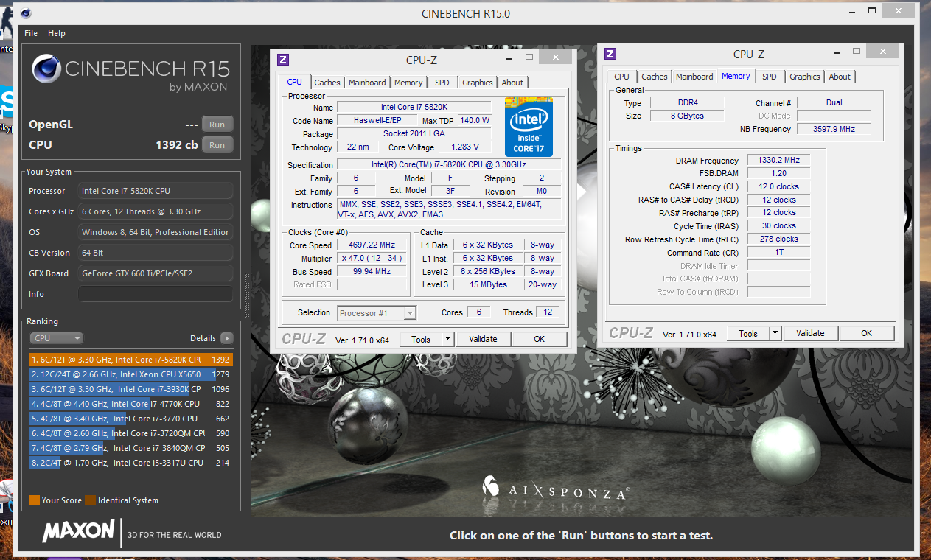Select ranking row Intel Core i7-3770
Screen dimensions: 931x560
(x=130, y=419)
